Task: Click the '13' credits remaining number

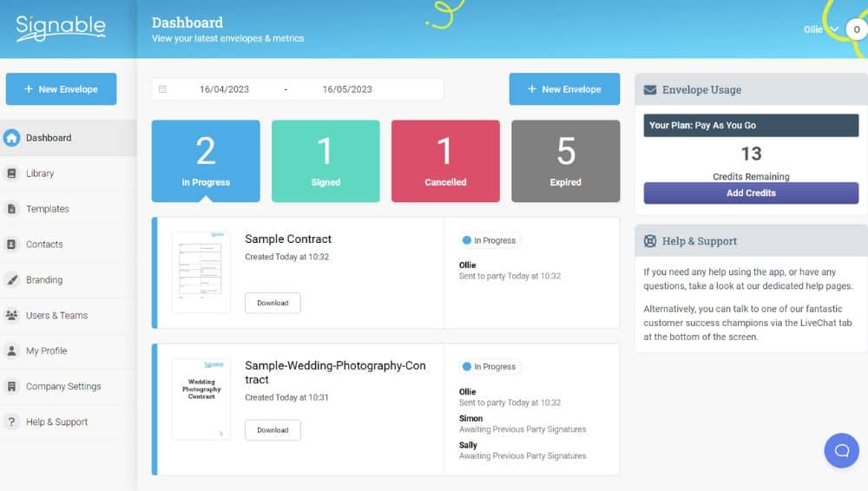Action: coord(751,154)
